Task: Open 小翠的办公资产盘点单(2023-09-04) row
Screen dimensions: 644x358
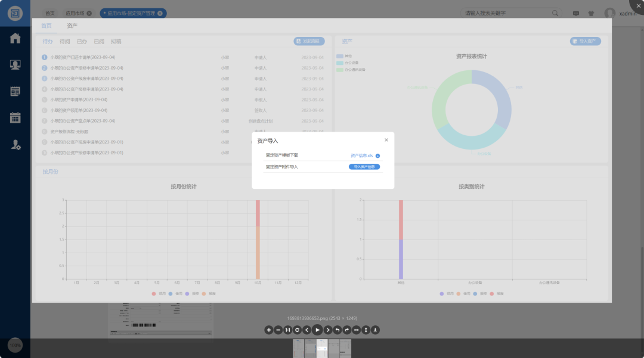Action: (82, 121)
